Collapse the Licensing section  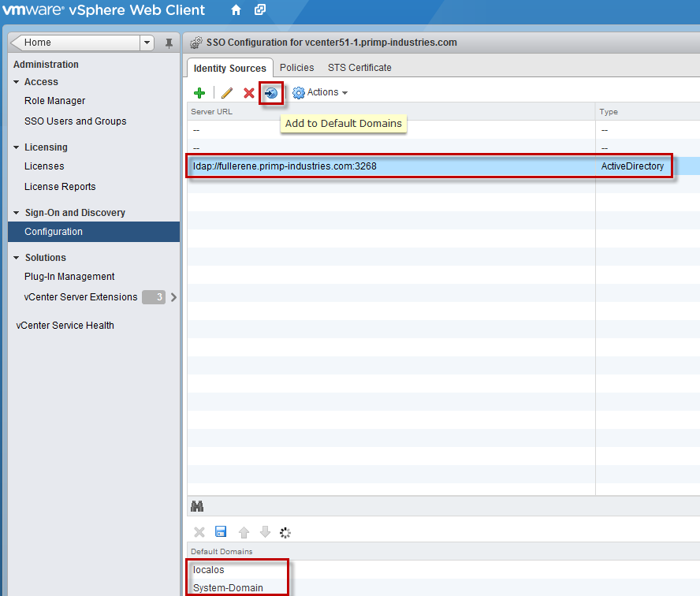(17, 147)
